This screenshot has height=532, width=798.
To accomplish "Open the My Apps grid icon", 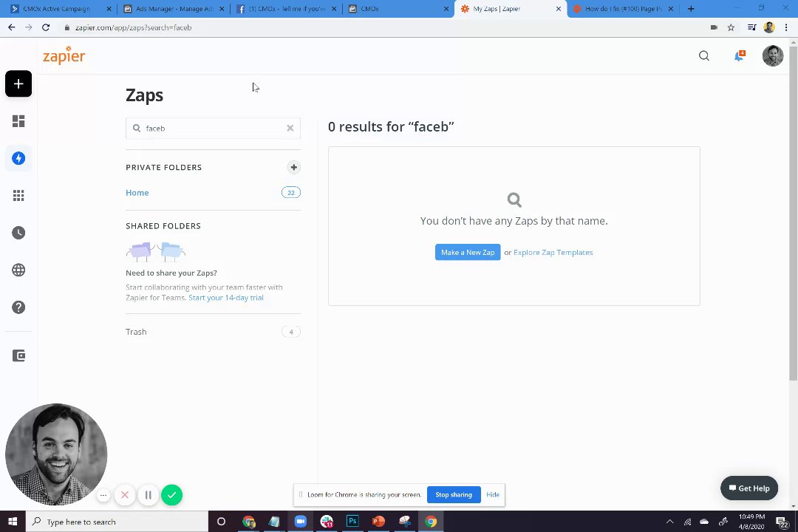I will pos(18,196).
